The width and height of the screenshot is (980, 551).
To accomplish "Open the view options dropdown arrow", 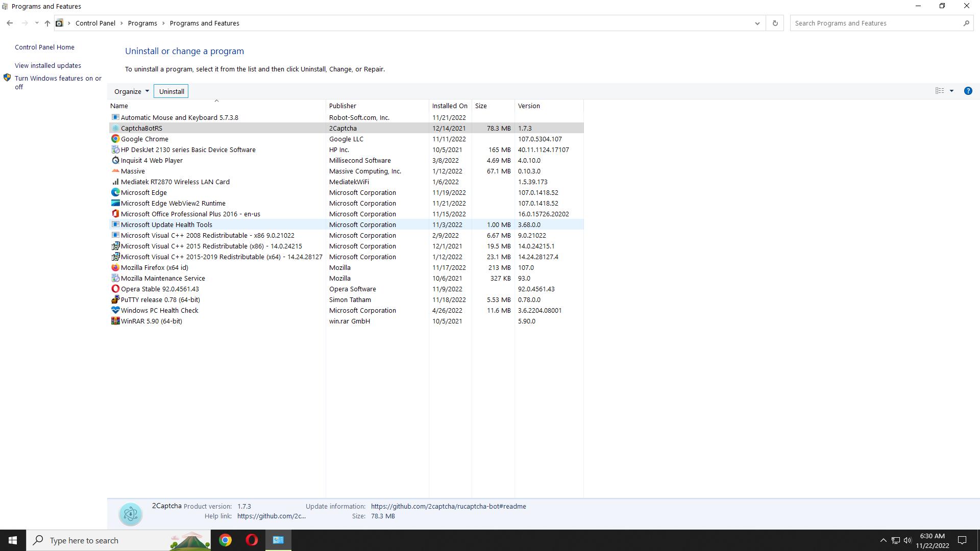I will pos(951,91).
